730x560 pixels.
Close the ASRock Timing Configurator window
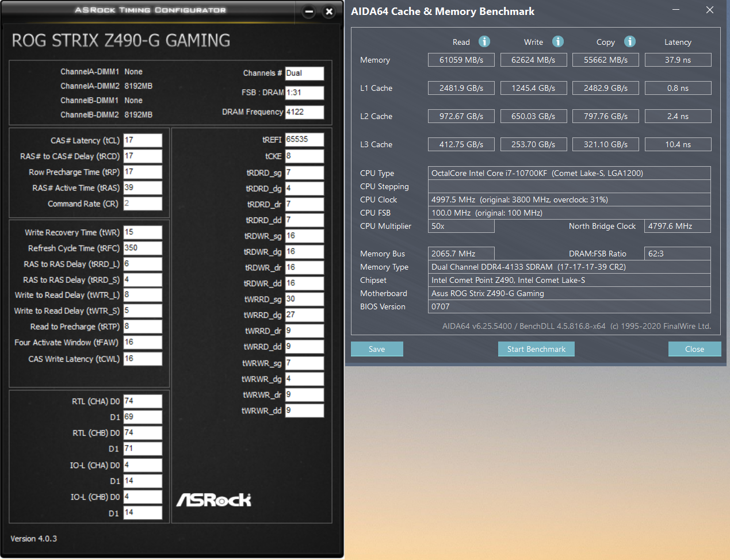(x=329, y=11)
